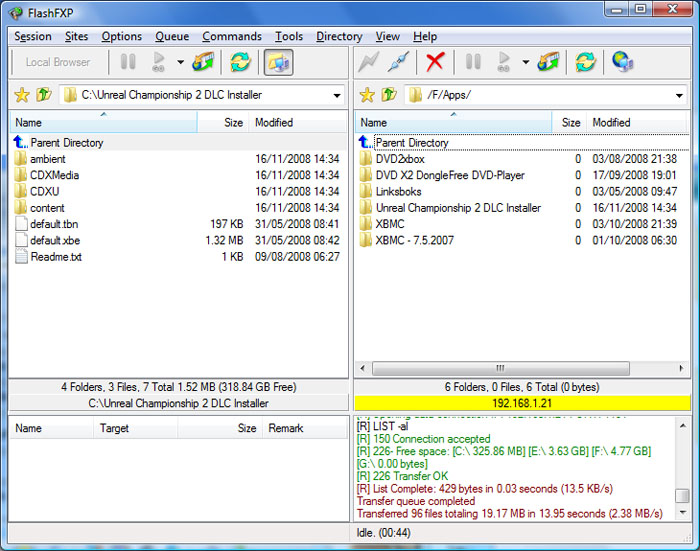Expand the local path dropdown

pos(337,95)
